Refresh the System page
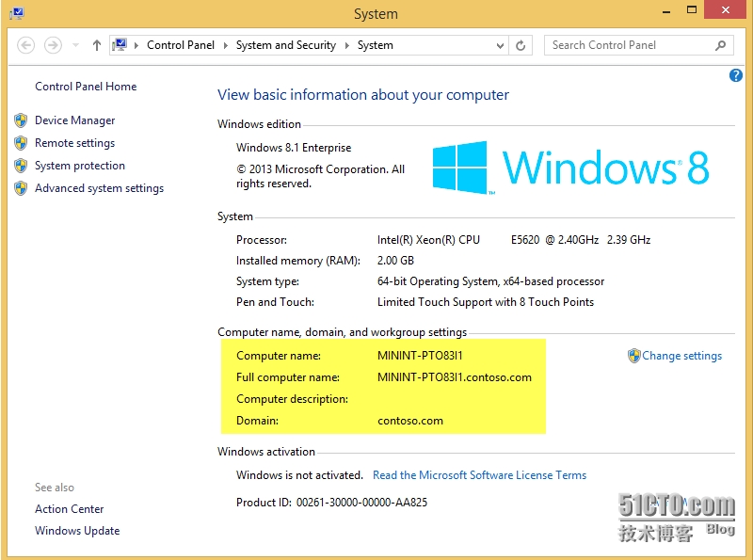 tap(521, 45)
